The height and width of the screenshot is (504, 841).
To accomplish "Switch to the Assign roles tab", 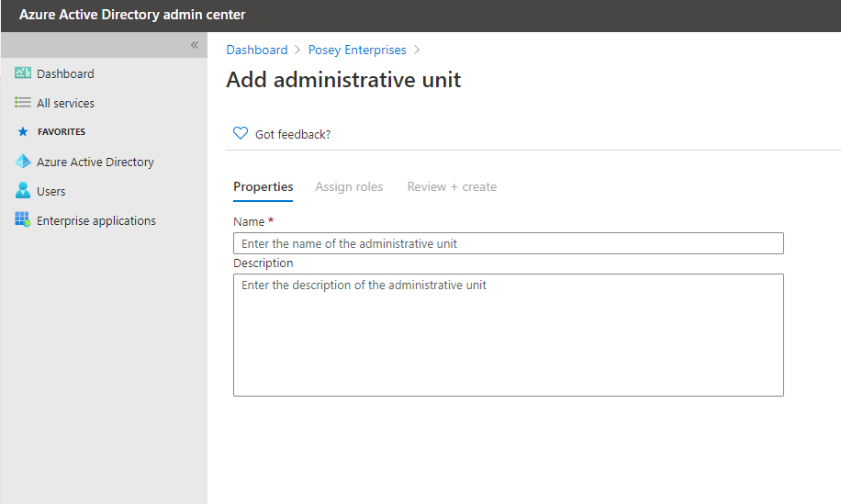I will 349,186.
